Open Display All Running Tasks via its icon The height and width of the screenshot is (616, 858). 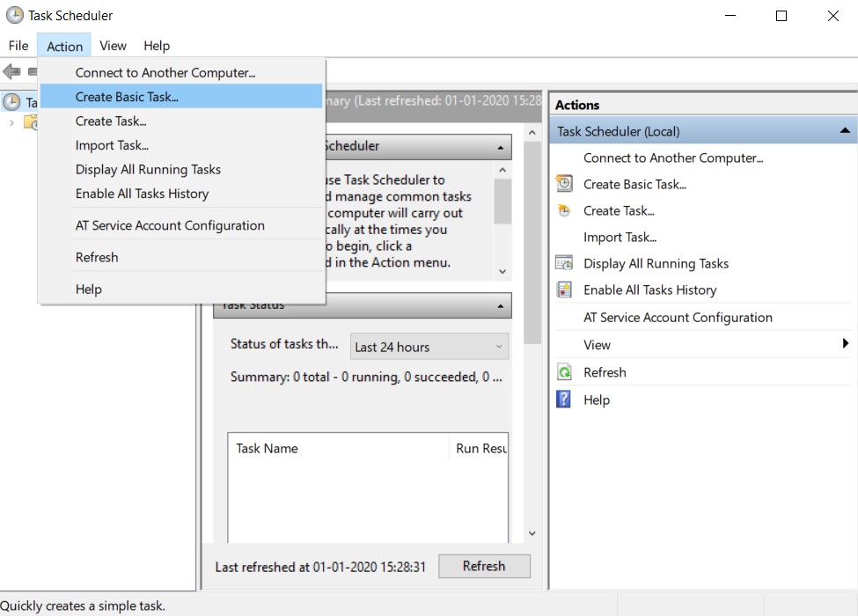[x=562, y=263]
